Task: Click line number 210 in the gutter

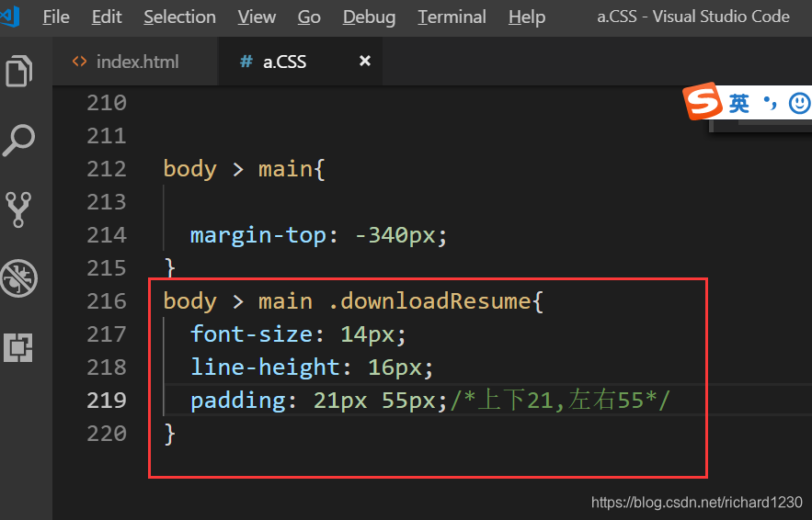Action: click(107, 103)
